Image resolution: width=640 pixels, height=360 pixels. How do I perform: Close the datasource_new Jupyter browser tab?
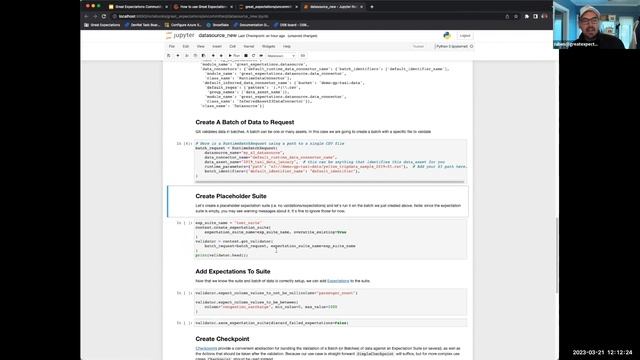click(361, 7)
